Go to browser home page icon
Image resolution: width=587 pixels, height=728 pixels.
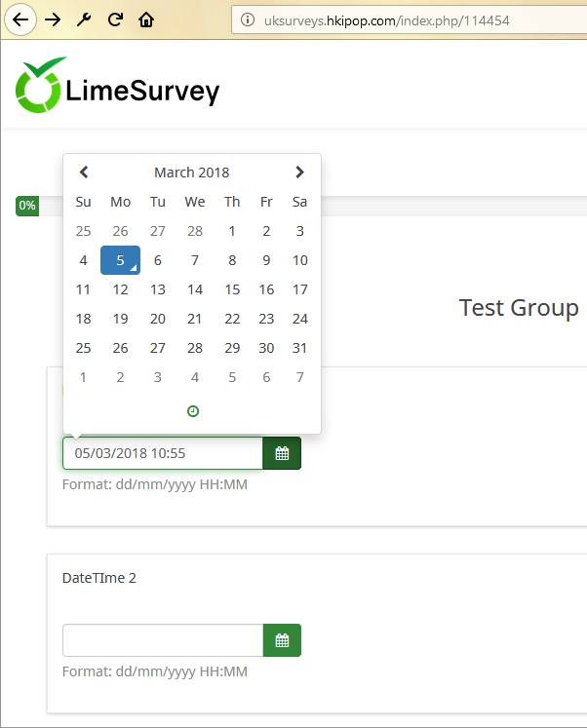point(146,19)
